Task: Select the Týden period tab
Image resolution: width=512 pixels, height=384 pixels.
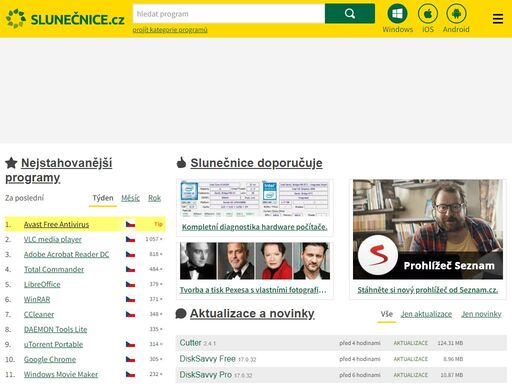Action: tap(103, 198)
